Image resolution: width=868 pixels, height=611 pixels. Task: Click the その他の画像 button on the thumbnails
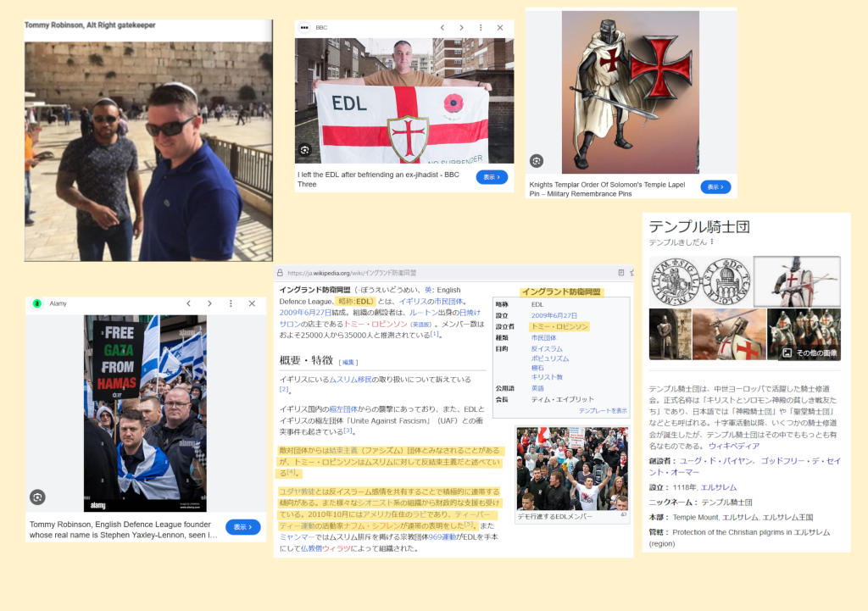[x=811, y=353]
